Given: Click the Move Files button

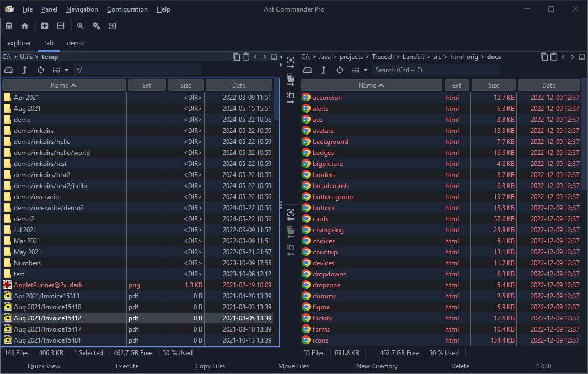Looking at the screenshot, I should 293,366.
